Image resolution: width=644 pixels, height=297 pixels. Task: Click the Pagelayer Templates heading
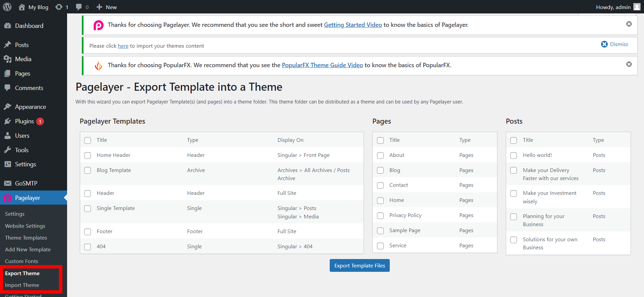click(112, 121)
